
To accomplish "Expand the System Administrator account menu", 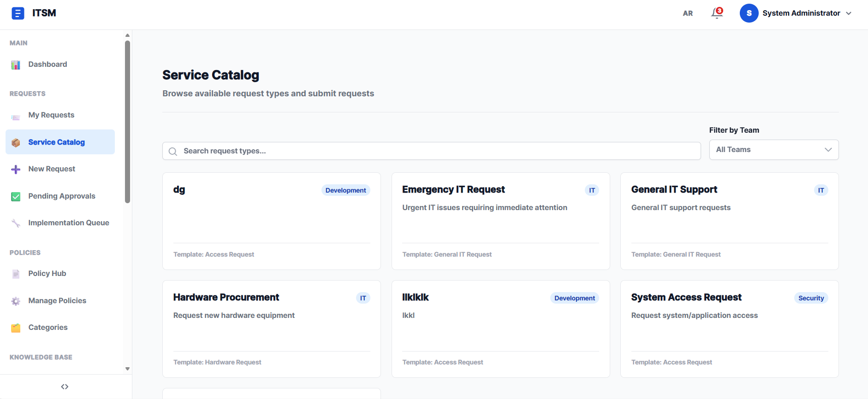I will tap(802, 13).
